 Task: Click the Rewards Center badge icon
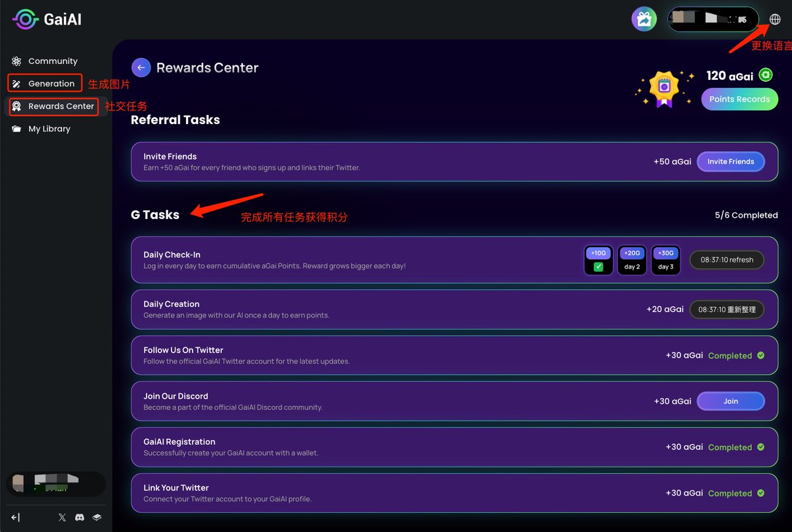pyautogui.click(x=16, y=106)
